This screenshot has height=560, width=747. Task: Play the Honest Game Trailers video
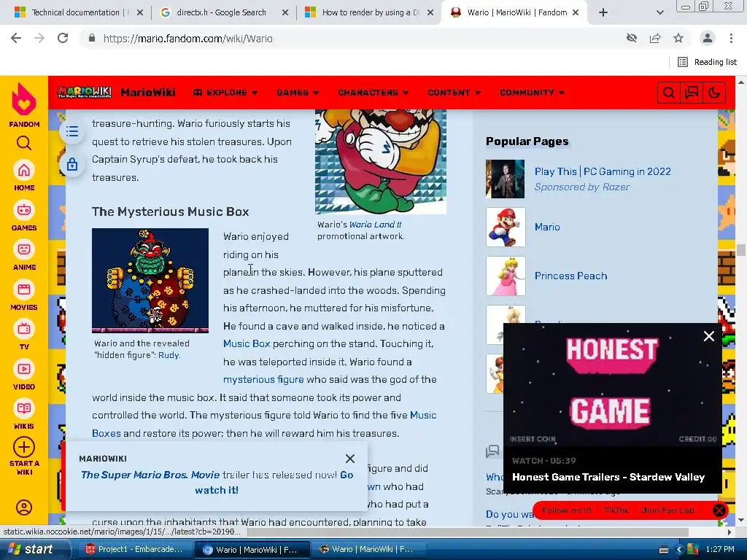click(612, 385)
